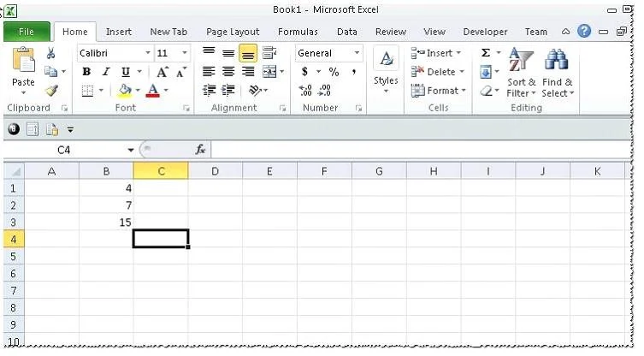Increase indent icon
The image size is (644, 356).
[228, 90]
